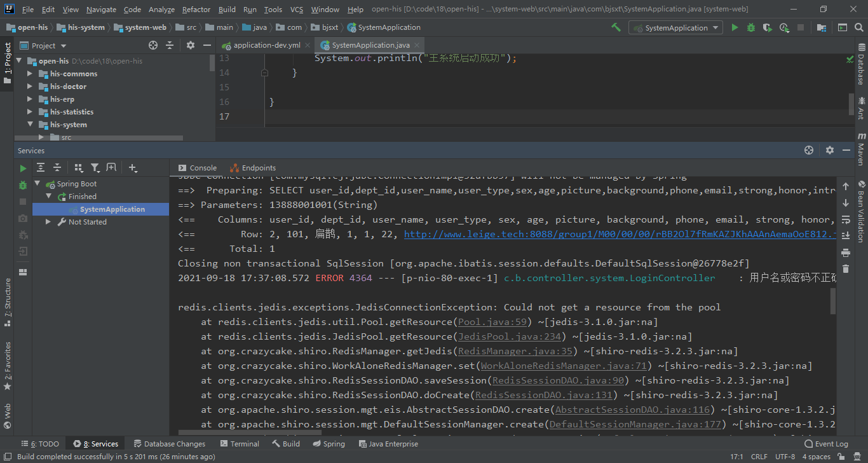Open the Refactor menu

pyautogui.click(x=196, y=10)
